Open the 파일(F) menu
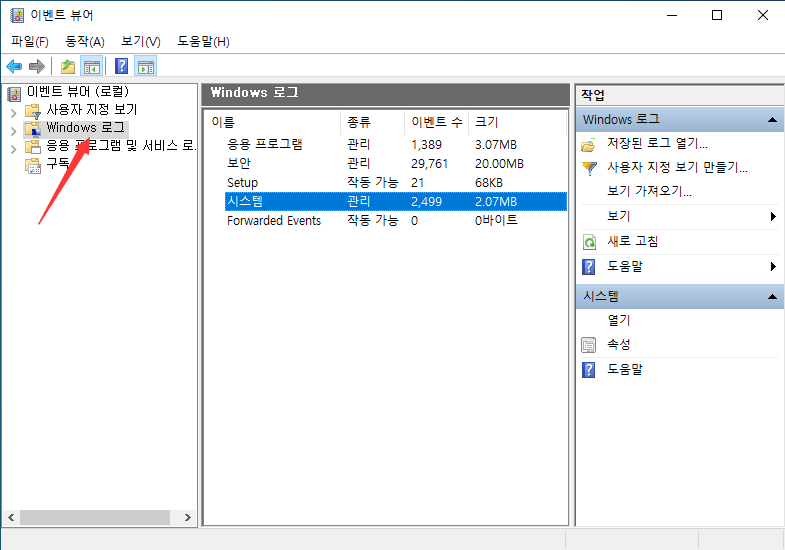The height and width of the screenshot is (550, 785). click(30, 42)
